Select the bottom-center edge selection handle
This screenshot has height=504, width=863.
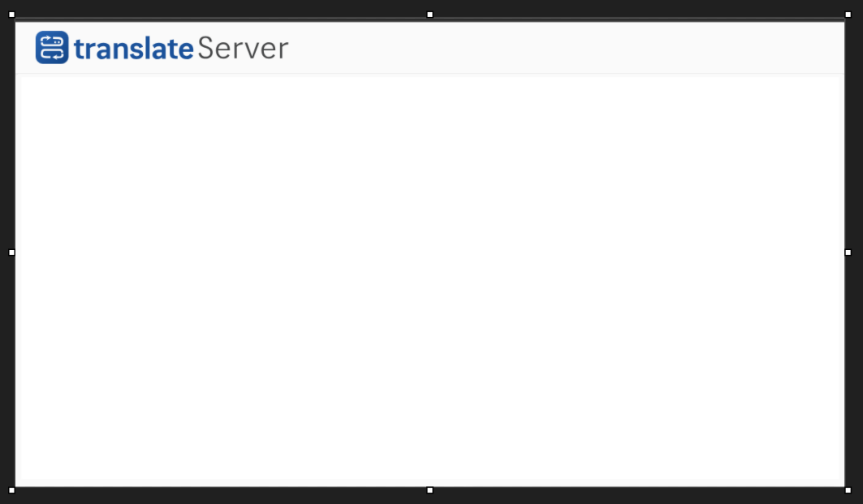(x=429, y=490)
